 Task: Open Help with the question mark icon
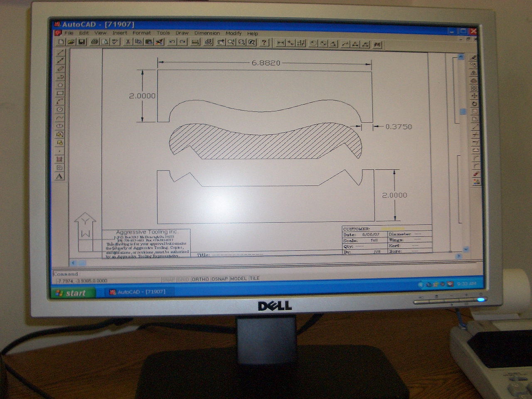click(264, 42)
